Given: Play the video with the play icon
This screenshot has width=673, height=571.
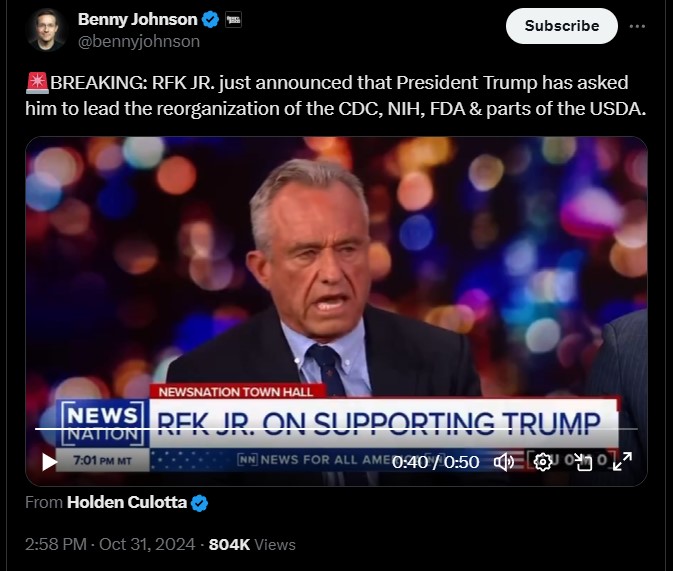Looking at the screenshot, I should coord(49,462).
